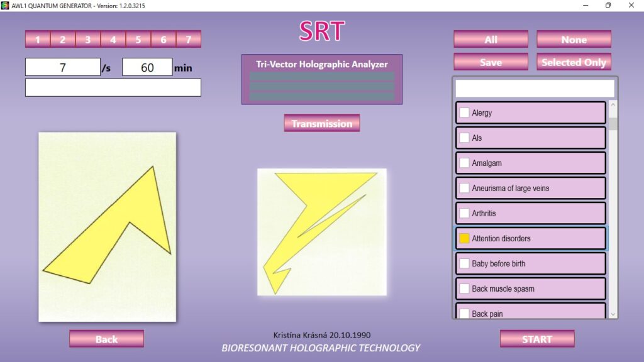Image resolution: width=644 pixels, height=362 pixels.
Task: Tick the Back muscle spasm checkbox
Action: point(464,289)
